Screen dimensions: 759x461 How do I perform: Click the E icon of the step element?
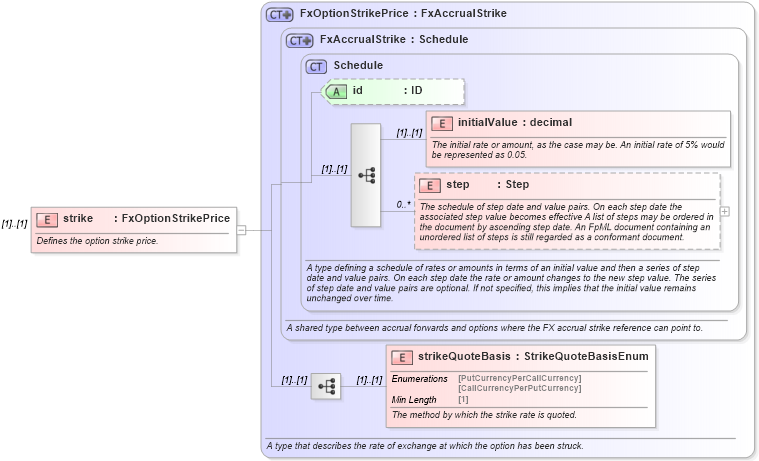point(430,186)
